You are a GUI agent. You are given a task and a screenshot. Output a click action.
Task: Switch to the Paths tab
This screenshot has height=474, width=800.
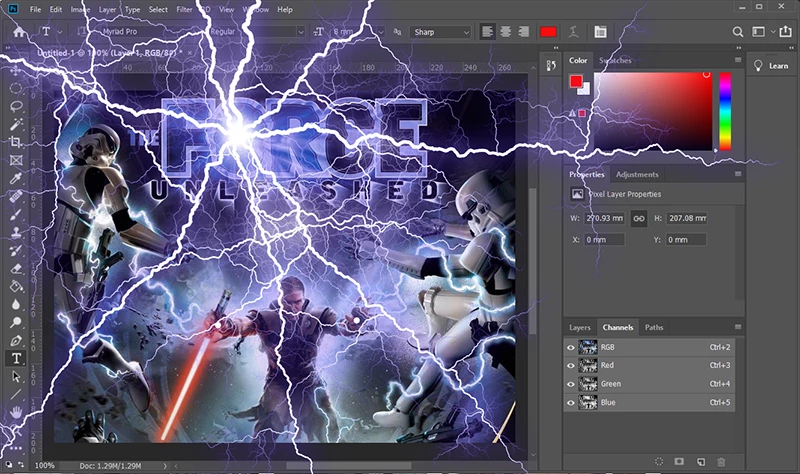tap(654, 328)
